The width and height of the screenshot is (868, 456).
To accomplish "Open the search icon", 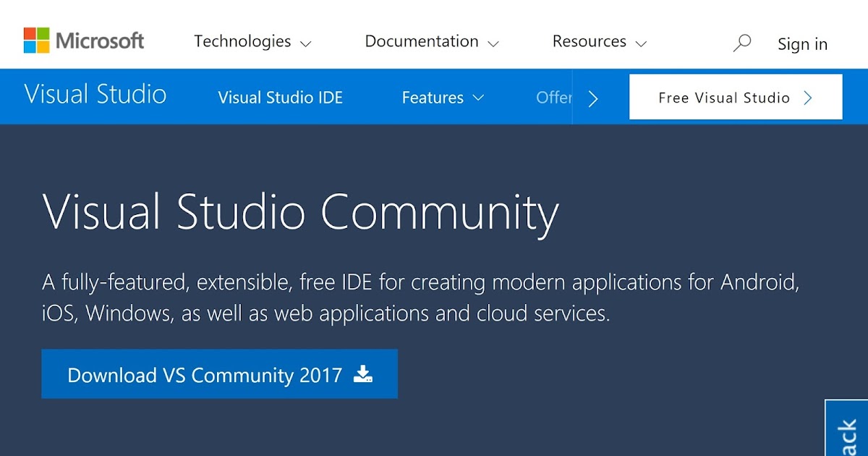I will point(742,43).
